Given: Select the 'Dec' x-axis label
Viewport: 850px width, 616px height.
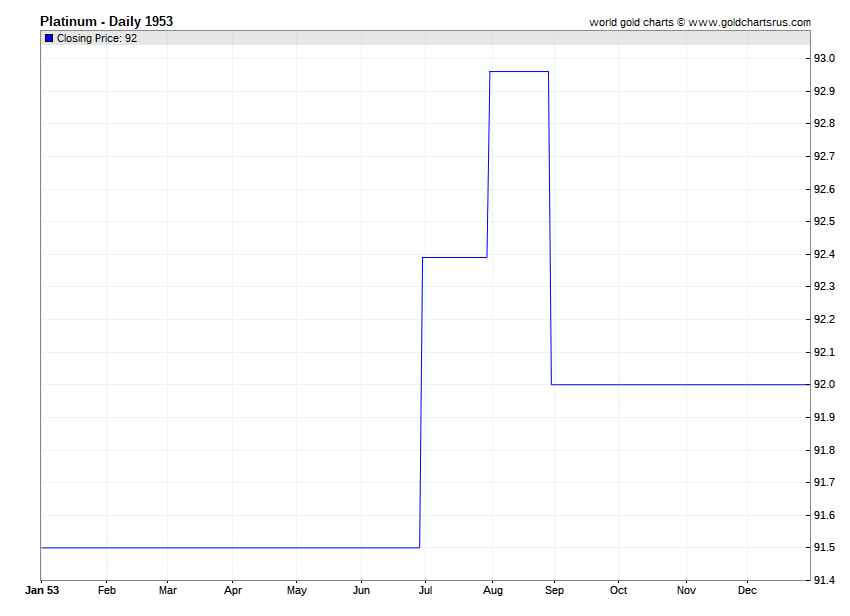Looking at the screenshot, I should tap(747, 590).
